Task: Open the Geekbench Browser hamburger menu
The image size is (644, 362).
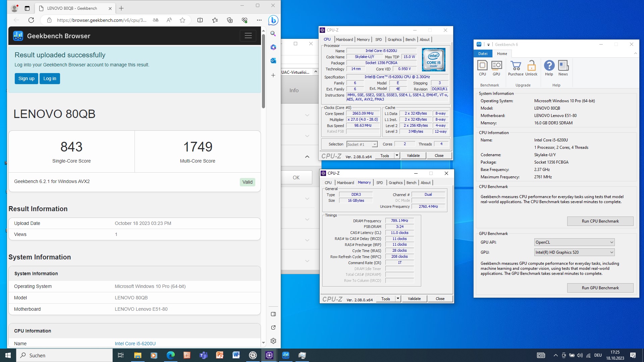Action: tap(248, 36)
